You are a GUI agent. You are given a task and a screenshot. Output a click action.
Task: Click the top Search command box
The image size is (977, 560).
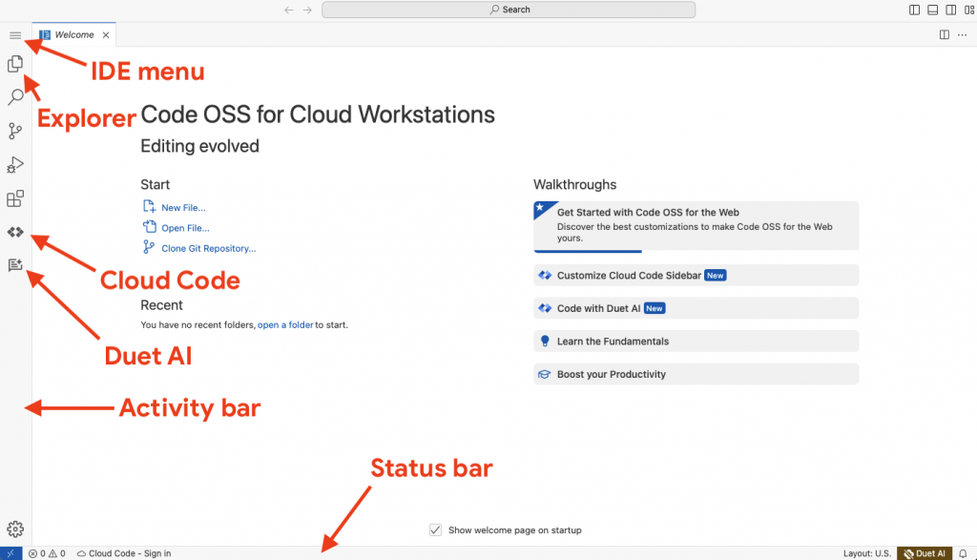tap(509, 10)
